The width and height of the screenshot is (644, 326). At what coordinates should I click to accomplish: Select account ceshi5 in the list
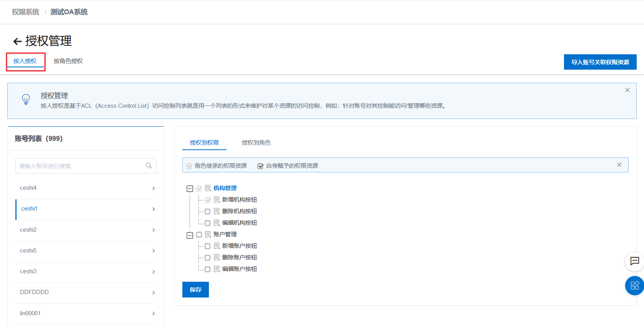86,251
